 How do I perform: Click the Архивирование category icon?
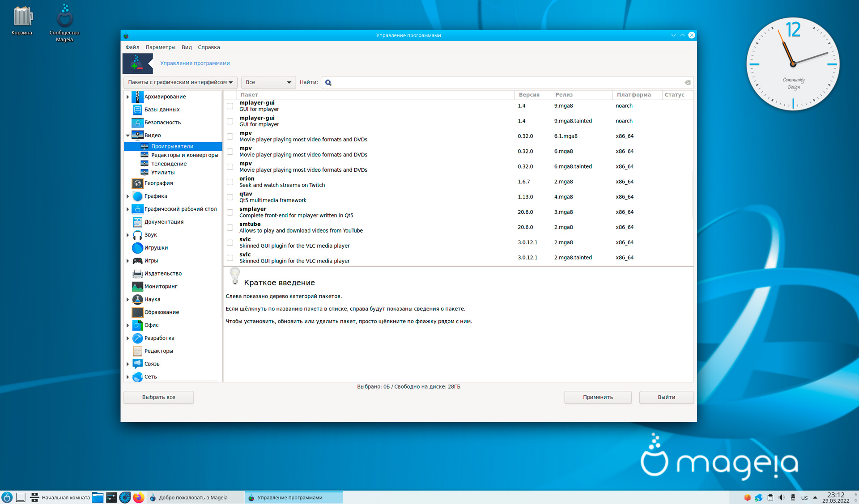[x=137, y=97]
